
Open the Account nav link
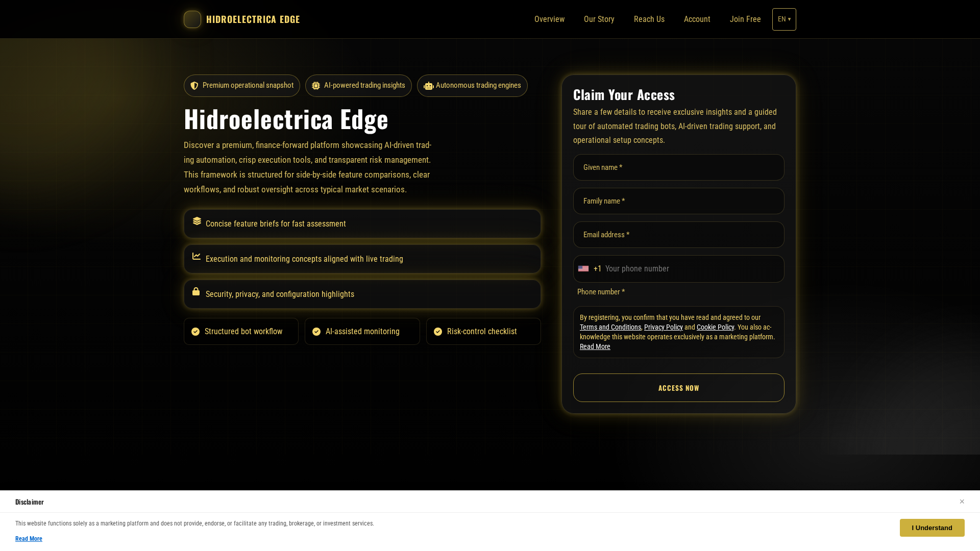click(697, 19)
